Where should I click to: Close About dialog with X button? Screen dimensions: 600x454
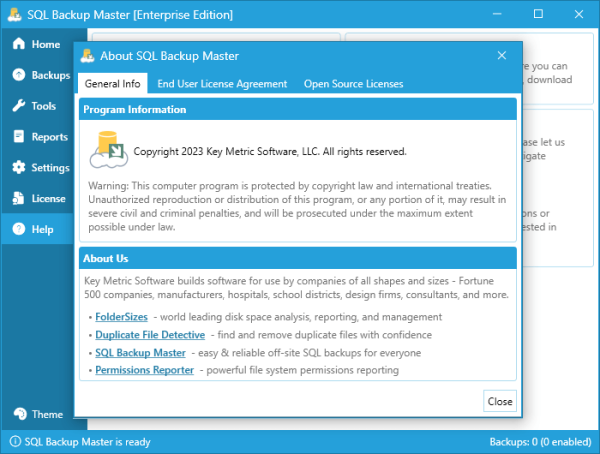502,56
